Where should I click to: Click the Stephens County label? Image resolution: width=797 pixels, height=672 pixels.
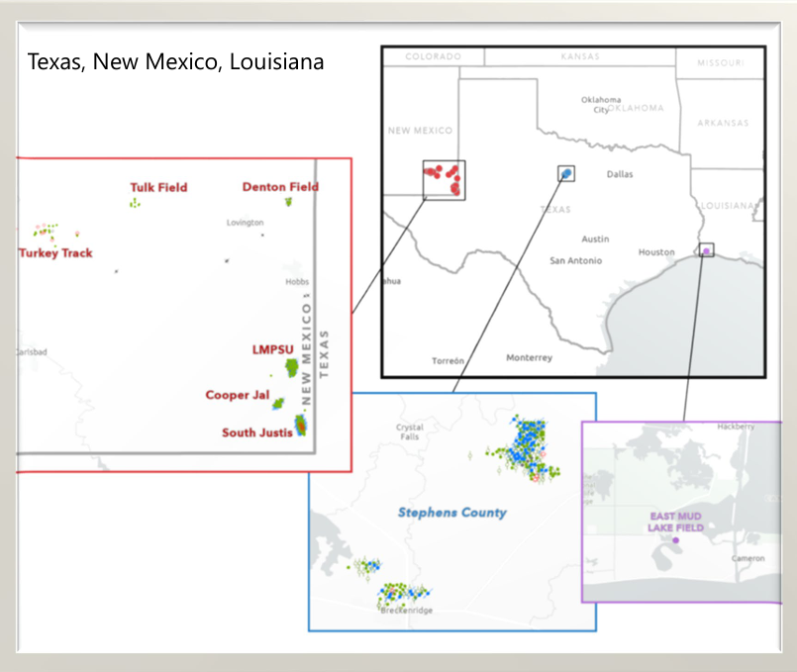[451, 513]
